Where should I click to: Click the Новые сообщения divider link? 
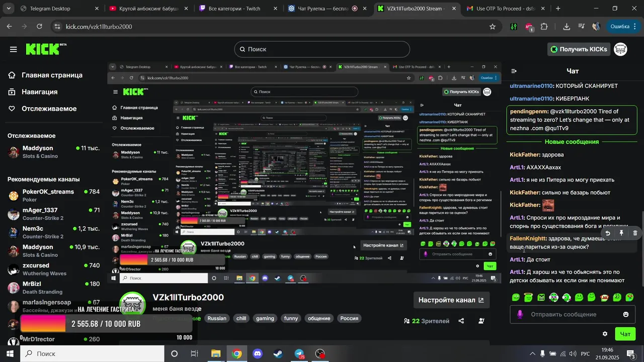tap(572, 142)
